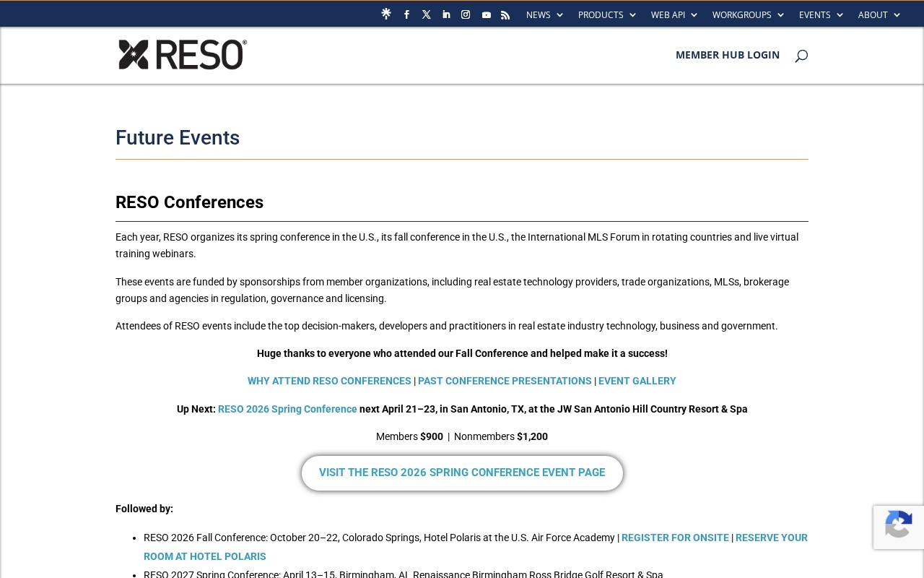Open the Workgroups menu
924x578 pixels.
pos(747,14)
